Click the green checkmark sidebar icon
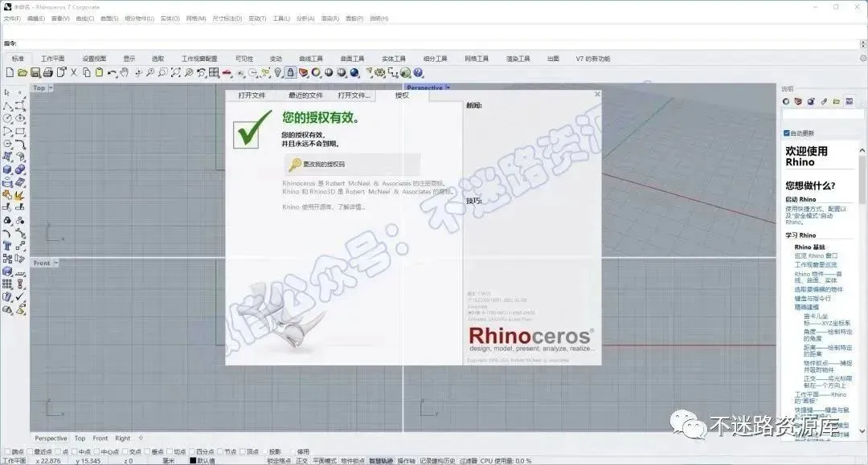This screenshot has height=465, width=868. pyautogui.click(x=20, y=296)
